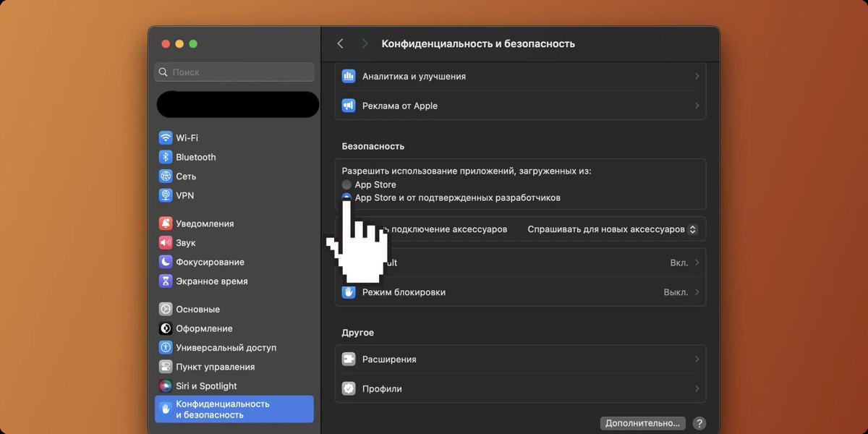This screenshot has width=868, height=434.
Task: Go back with the left chevron
Action: point(340,43)
